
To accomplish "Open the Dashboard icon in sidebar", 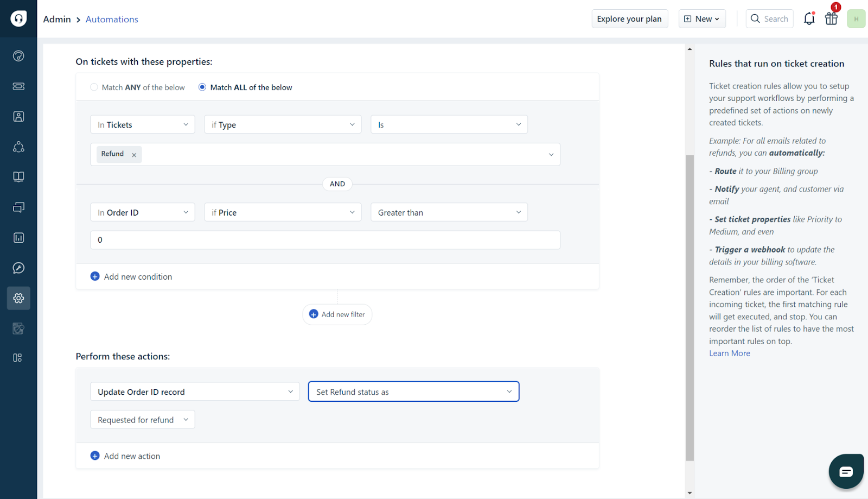I will click(18, 56).
